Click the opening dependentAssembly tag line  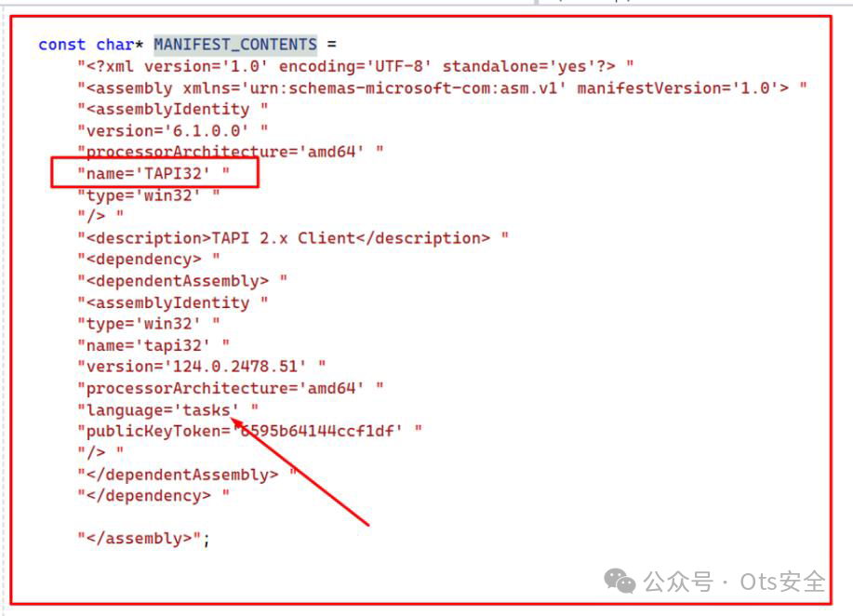click(182, 281)
